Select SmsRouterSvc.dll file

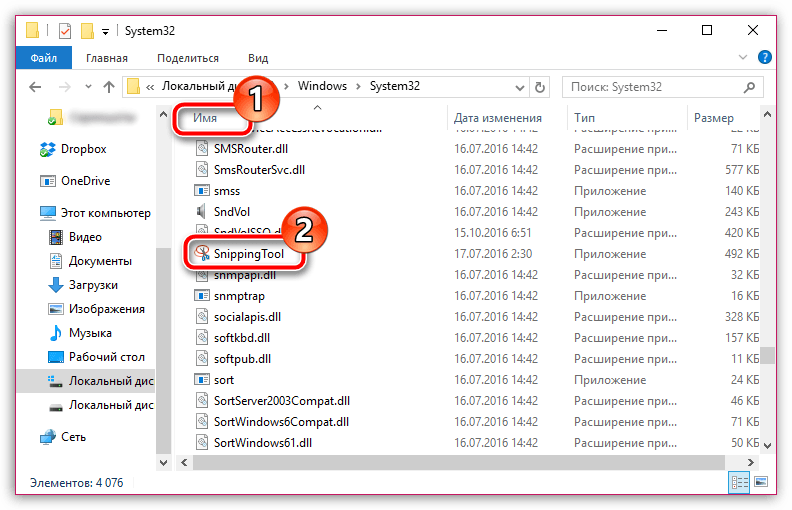click(259, 170)
